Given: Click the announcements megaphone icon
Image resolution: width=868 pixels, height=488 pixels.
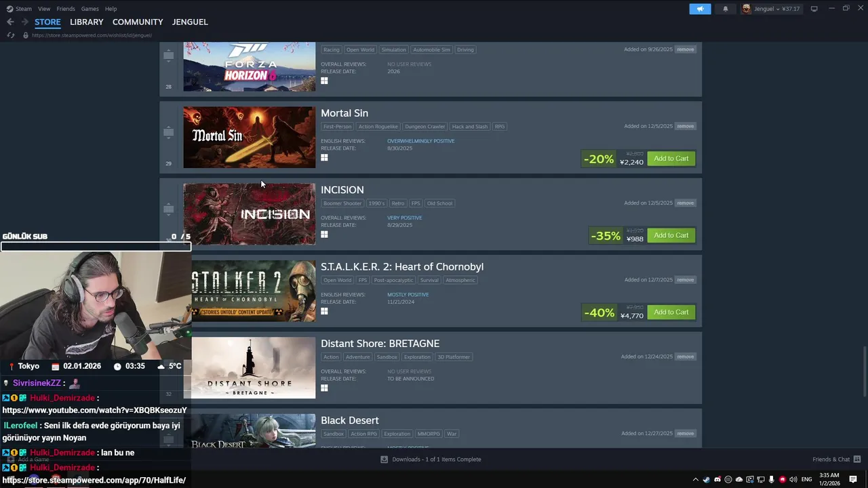Looking at the screenshot, I should click(700, 9).
